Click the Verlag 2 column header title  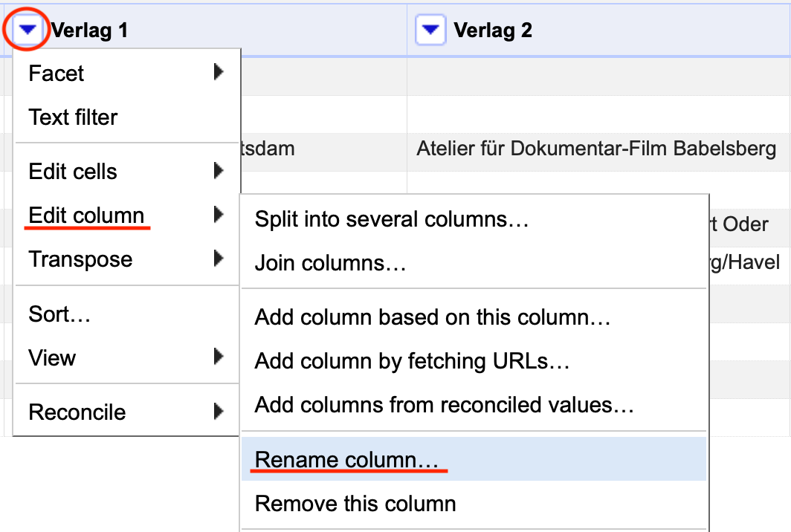493,30
